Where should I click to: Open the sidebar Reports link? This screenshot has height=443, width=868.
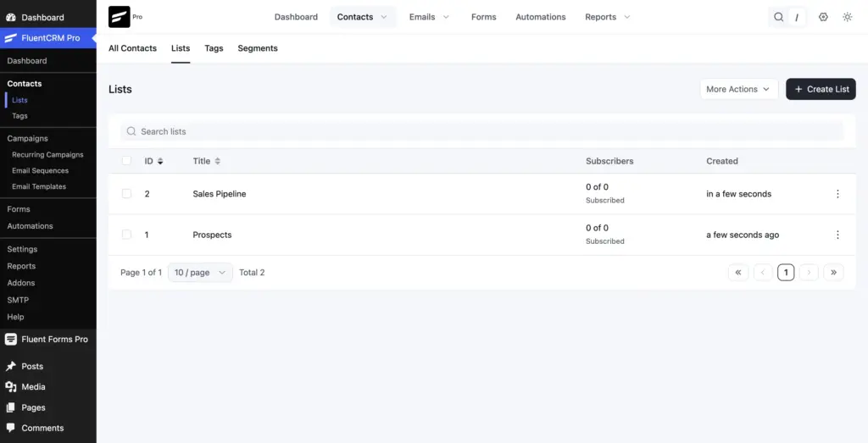tap(21, 266)
